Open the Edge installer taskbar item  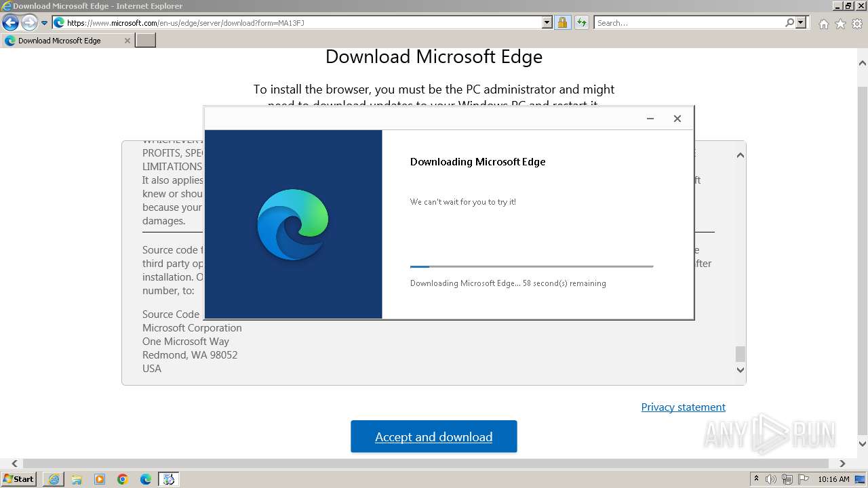pyautogui.click(x=169, y=479)
